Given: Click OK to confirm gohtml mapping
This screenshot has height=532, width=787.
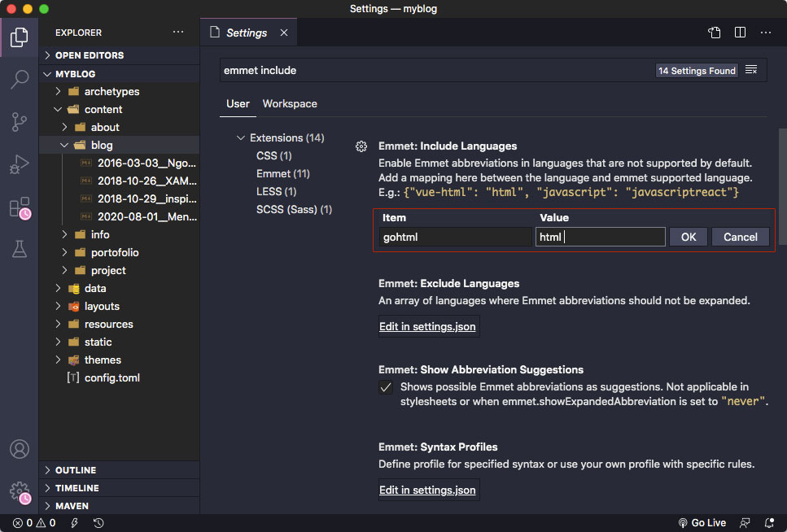Looking at the screenshot, I should (689, 237).
